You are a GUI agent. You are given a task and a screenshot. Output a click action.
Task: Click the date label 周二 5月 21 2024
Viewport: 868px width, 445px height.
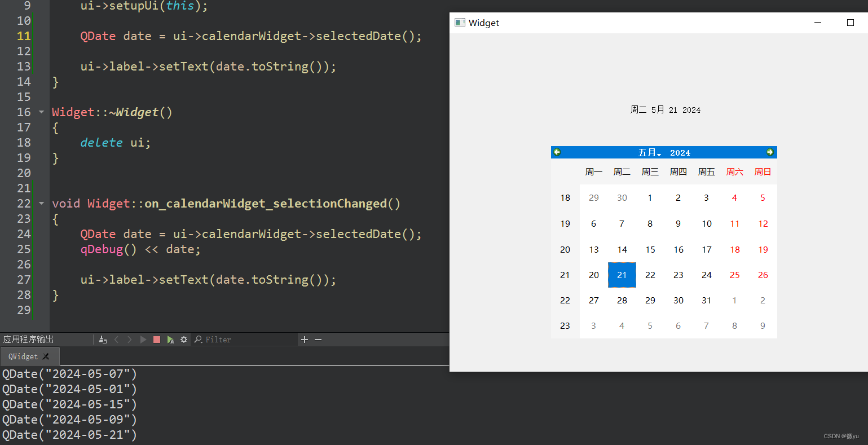pyautogui.click(x=666, y=110)
